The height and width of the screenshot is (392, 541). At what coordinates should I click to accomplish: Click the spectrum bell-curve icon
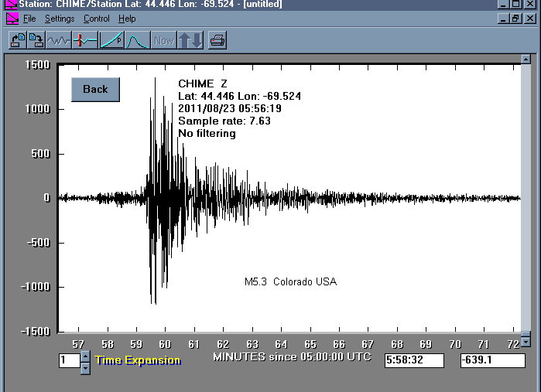pos(137,39)
